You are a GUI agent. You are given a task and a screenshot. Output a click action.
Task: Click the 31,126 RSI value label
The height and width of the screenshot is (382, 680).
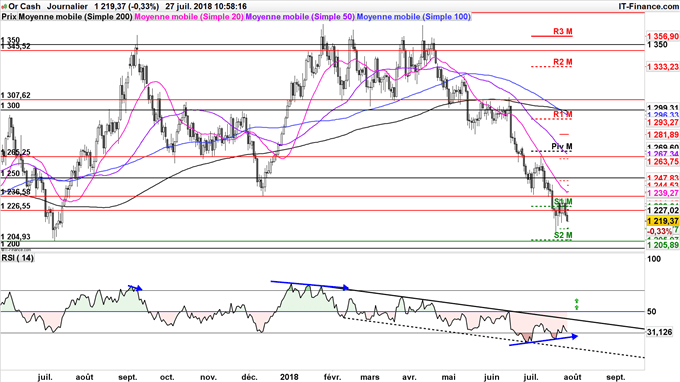(x=660, y=332)
